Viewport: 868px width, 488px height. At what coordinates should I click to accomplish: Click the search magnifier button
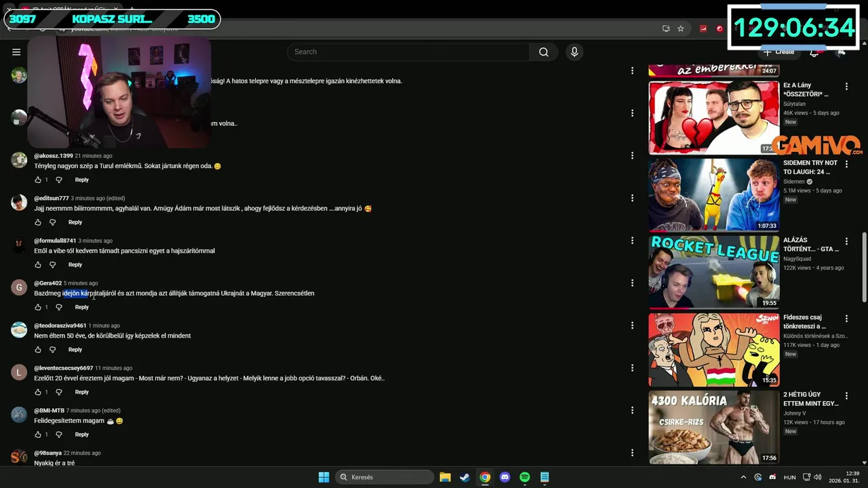pos(544,52)
